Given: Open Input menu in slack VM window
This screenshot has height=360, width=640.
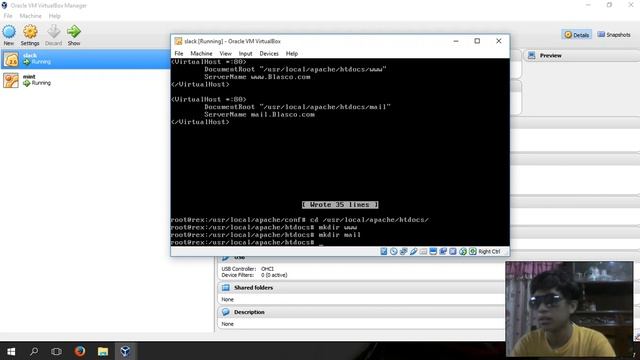Looking at the screenshot, I should click(245, 53).
